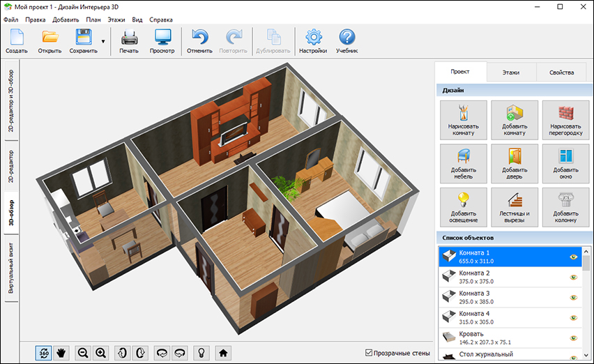Viewport: 594px width, 364px height.
Task: Hide 'Комната 2' using its eye icon
Action: pos(574,277)
